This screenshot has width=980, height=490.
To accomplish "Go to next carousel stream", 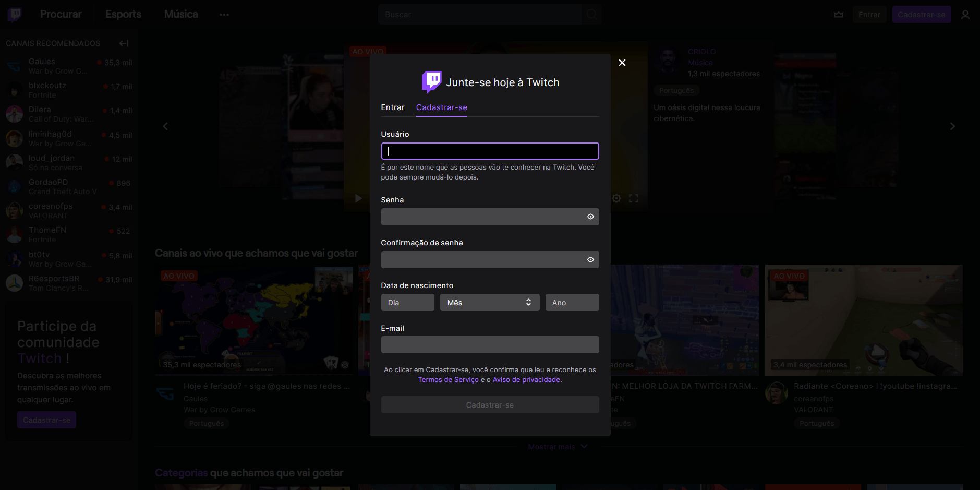I will 952,126.
